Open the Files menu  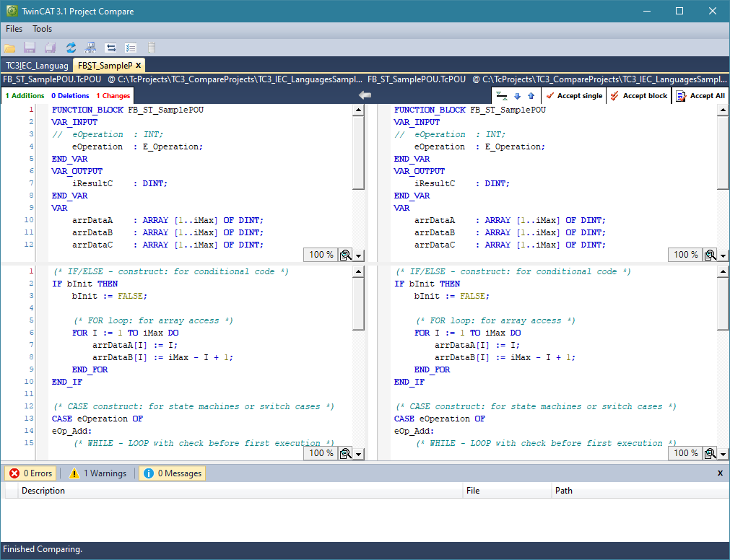(x=14, y=29)
